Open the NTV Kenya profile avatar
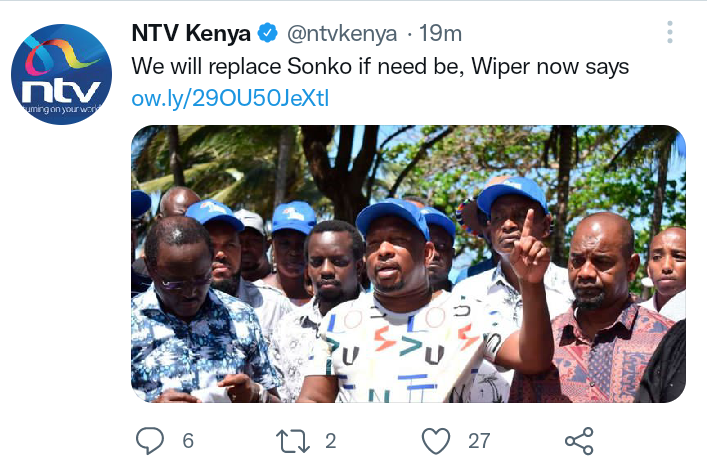 [x=61, y=74]
